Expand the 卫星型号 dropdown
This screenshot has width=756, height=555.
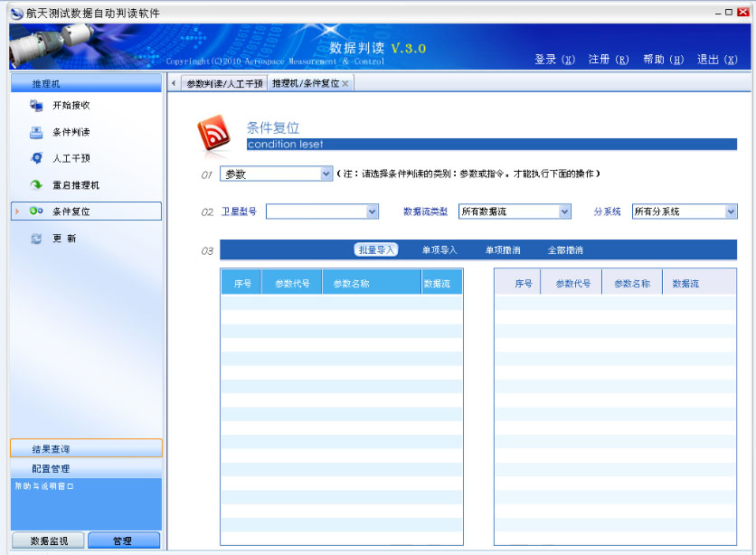coord(372,211)
